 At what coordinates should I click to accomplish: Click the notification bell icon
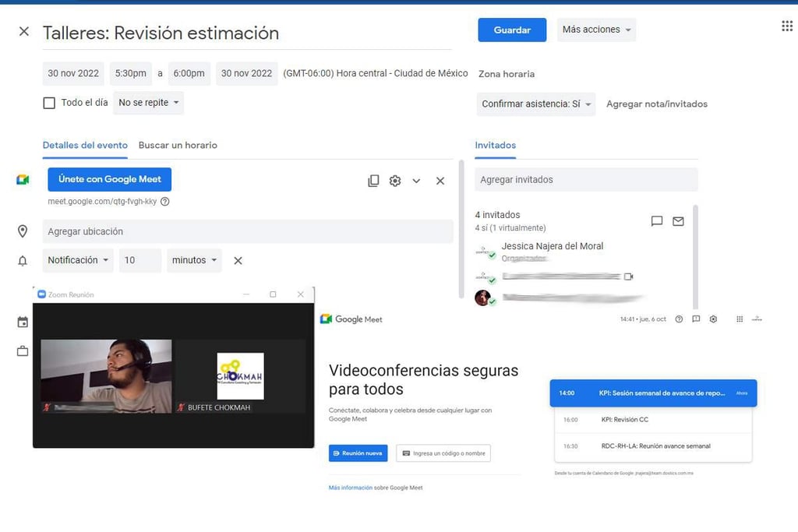coord(23,261)
